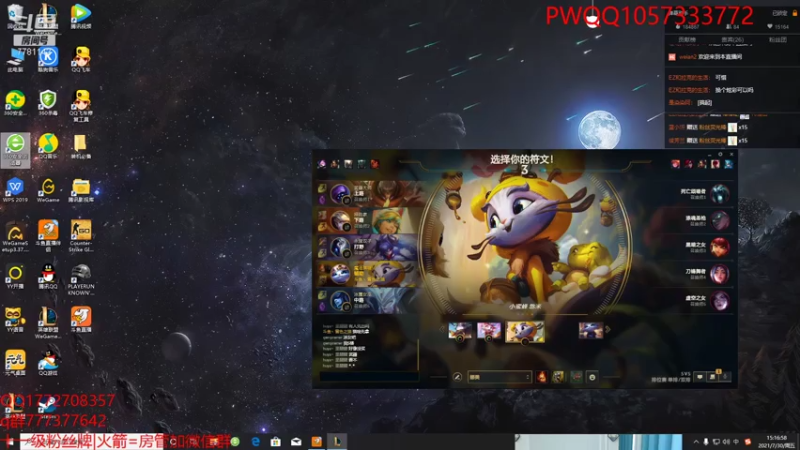
Task: Open the emote selector icon
Action: (x=592, y=377)
